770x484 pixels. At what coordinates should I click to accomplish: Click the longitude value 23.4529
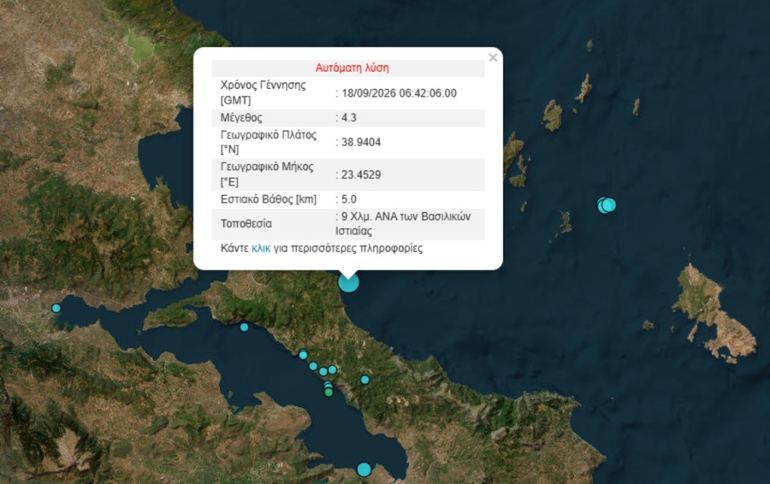click(361, 175)
